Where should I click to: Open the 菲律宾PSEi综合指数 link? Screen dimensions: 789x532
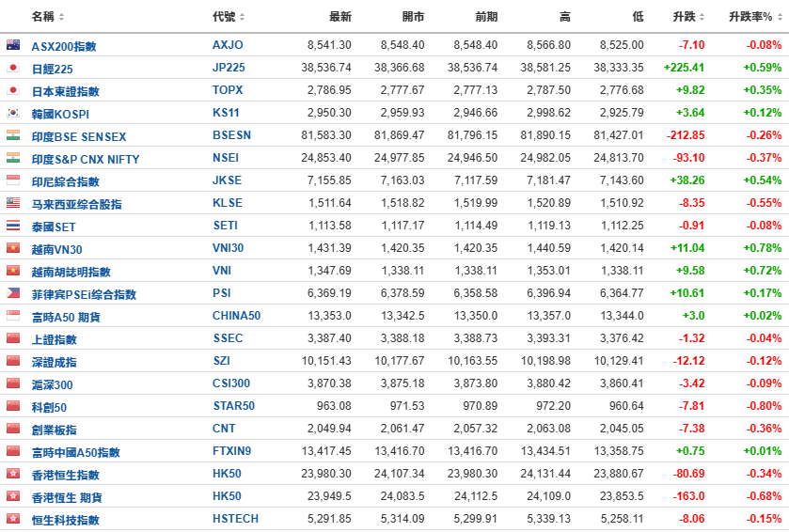[84, 294]
